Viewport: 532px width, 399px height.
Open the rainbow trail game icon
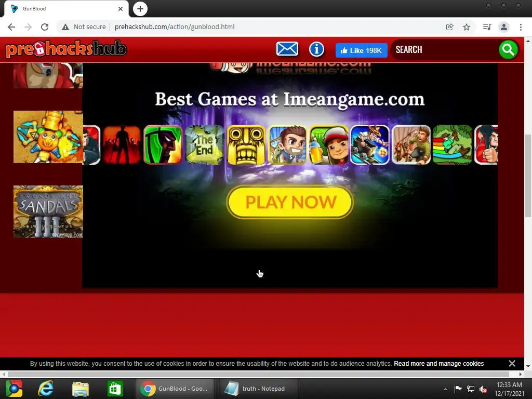tap(453, 145)
